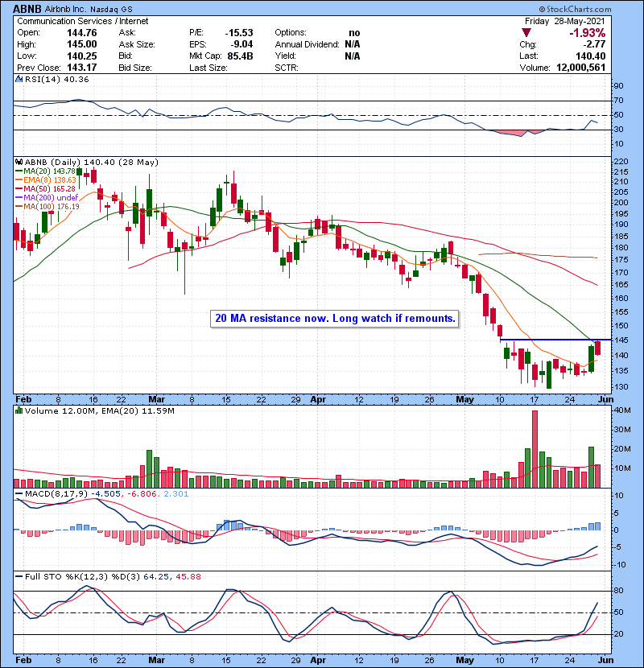Click the Mar label on bottom date axis
The height and width of the screenshot is (668, 644).
(156, 660)
